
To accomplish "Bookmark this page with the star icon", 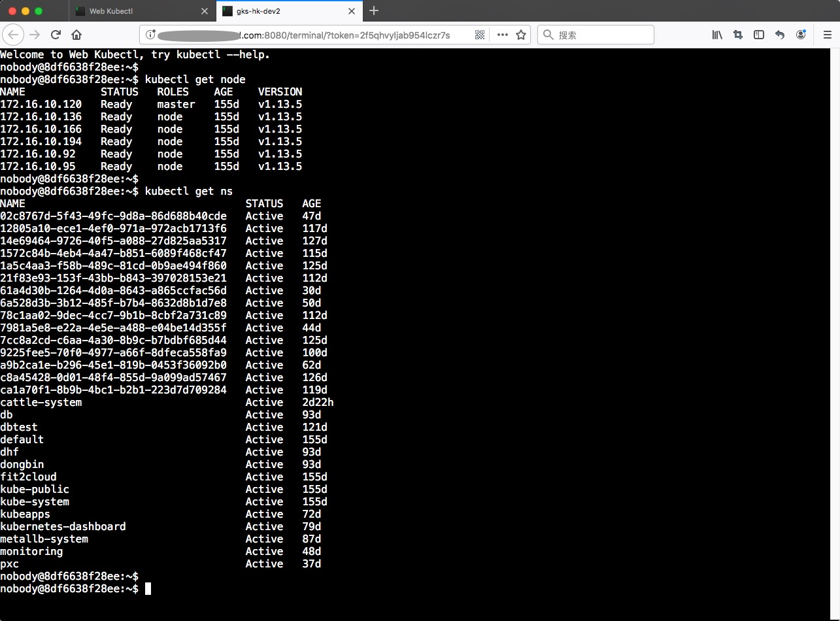I will pos(521,35).
